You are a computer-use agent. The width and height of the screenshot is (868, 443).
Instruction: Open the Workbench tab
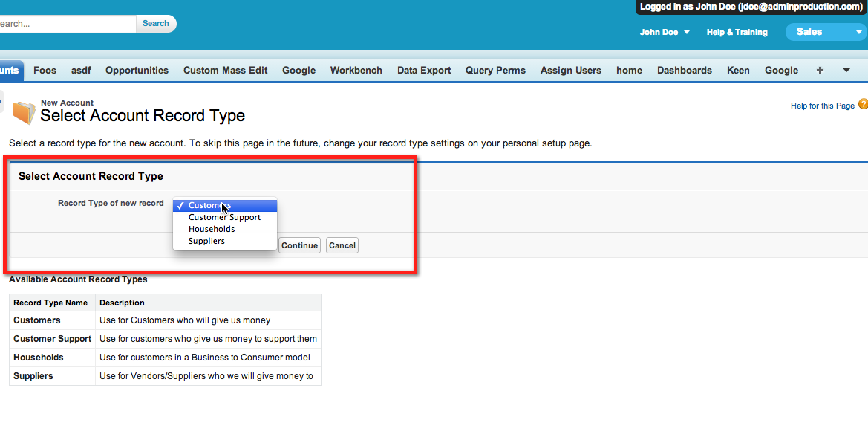[356, 70]
